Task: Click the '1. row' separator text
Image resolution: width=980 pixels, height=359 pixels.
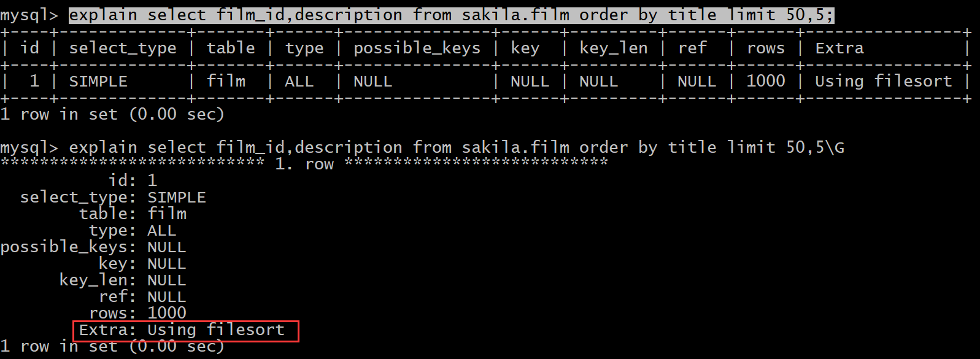Action: coord(304,164)
